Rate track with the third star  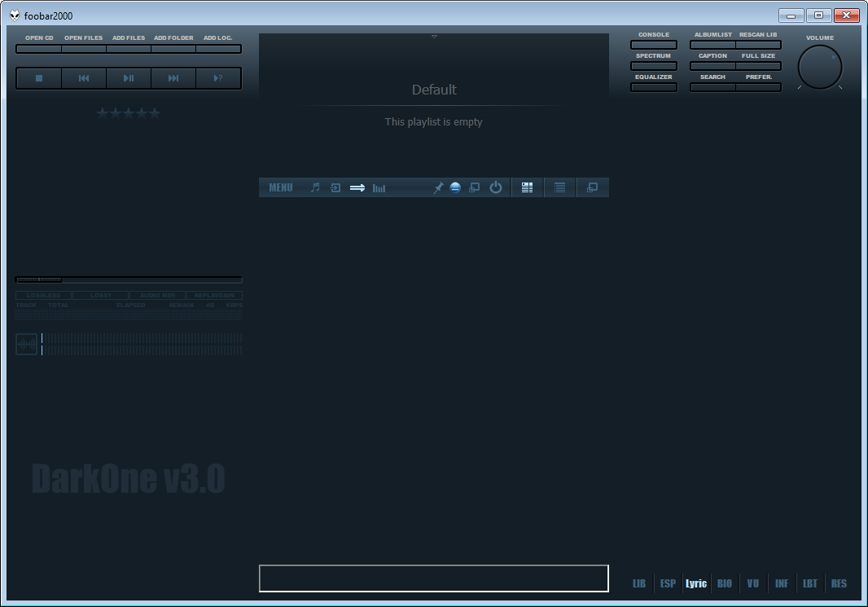point(129,113)
